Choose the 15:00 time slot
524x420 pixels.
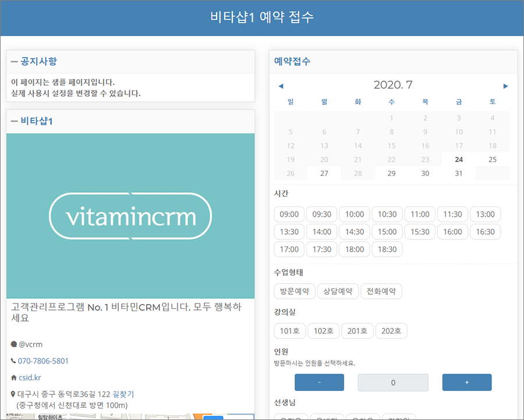387,232
